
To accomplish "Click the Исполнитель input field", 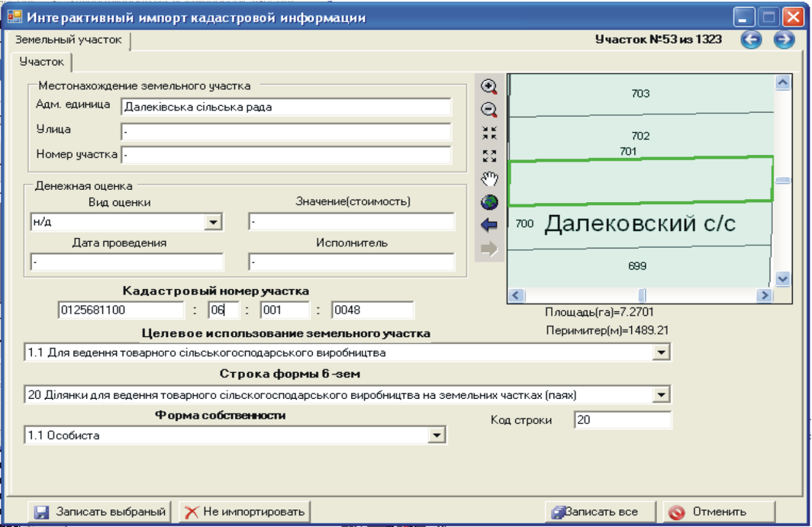I will click(x=351, y=262).
